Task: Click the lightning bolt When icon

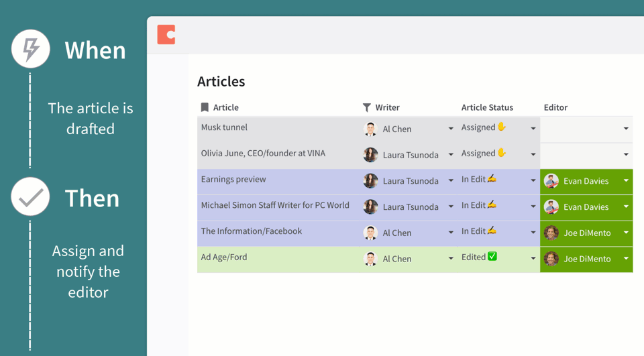Action: (31, 50)
